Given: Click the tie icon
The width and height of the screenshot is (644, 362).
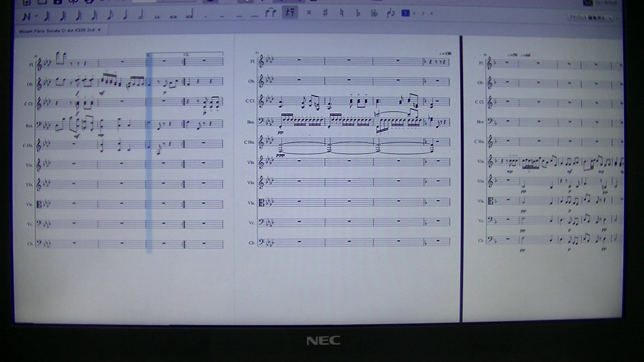Looking at the screenshot, I should [x=270, y=13].
